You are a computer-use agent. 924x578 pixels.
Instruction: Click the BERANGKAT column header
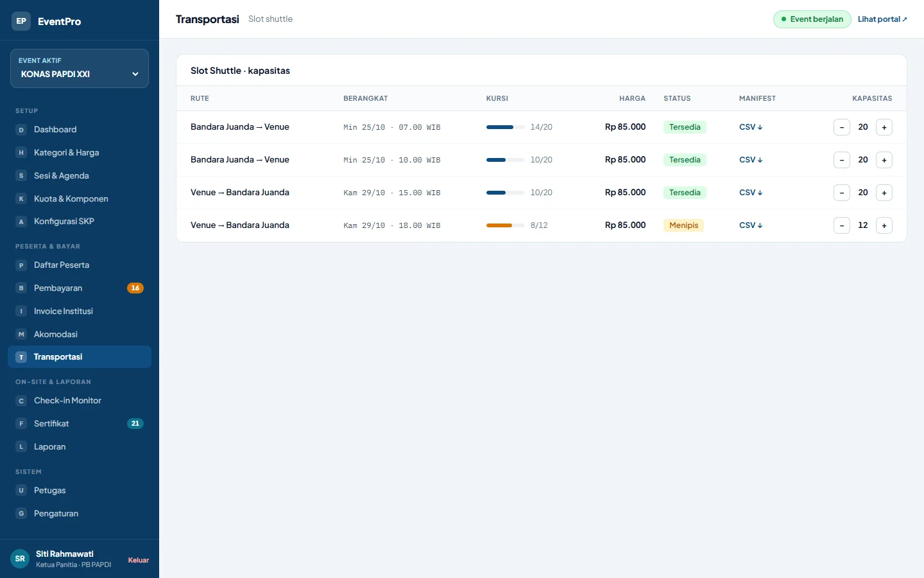[366, 99]
